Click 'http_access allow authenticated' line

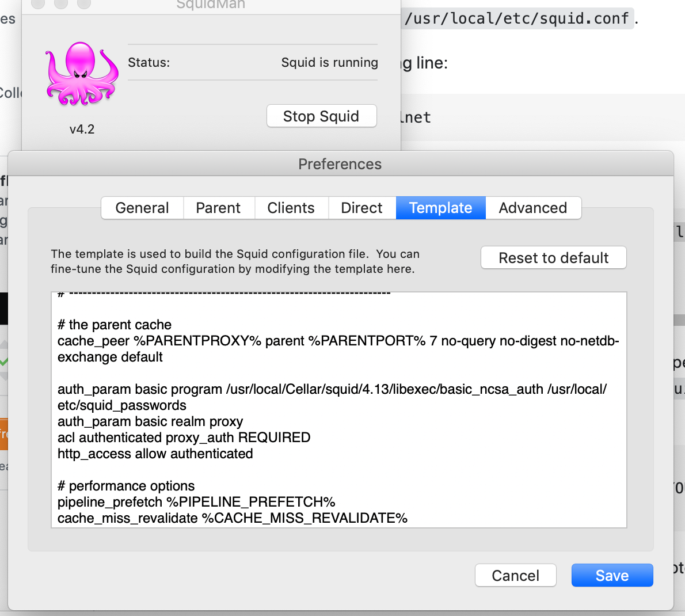(x=155, y=454)
